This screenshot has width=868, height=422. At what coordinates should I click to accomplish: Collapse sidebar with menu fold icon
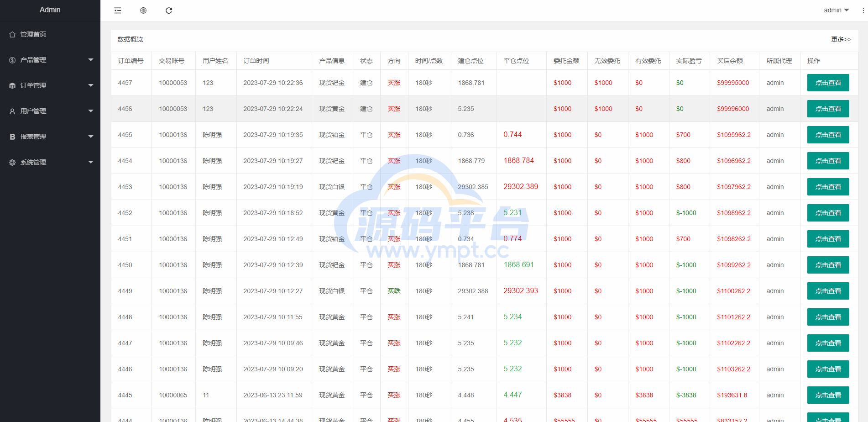[x=118, y=11]
